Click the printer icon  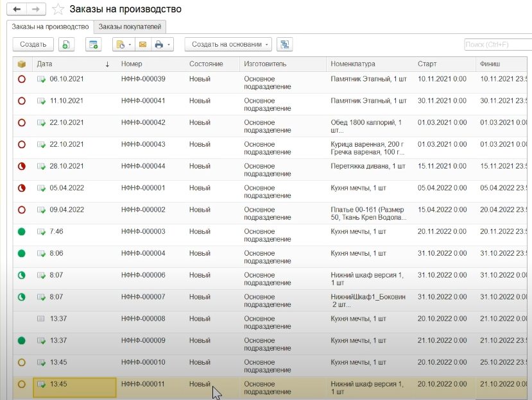[x=159, y=44]
